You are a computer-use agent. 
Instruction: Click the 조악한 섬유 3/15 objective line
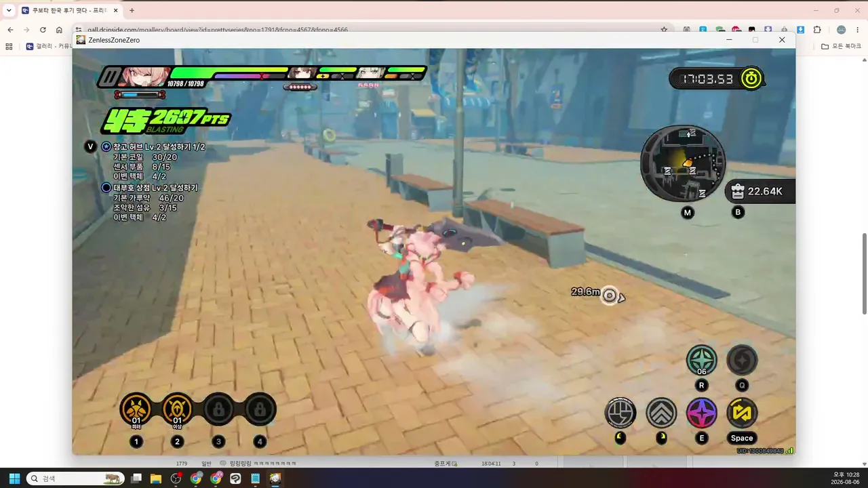[x=145, y=207]
